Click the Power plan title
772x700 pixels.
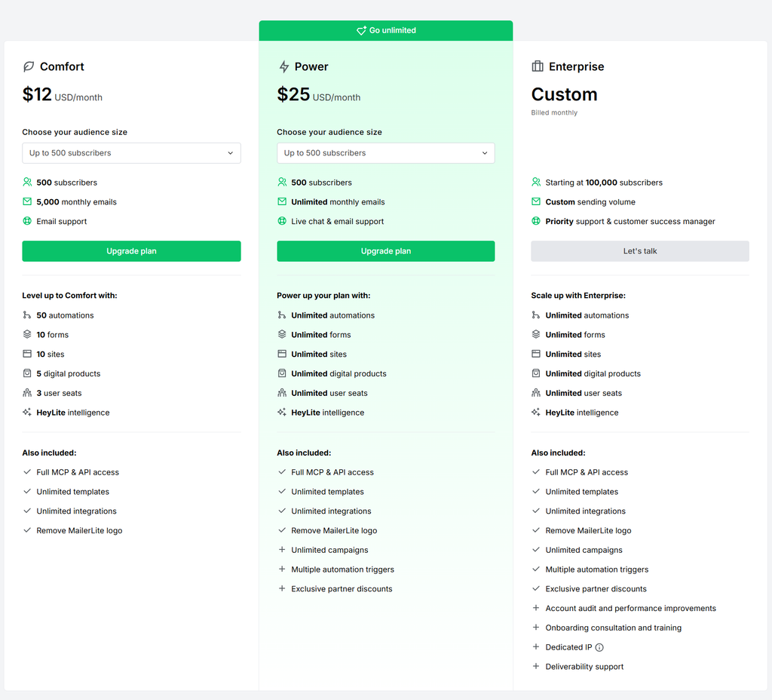coord(311,66)
